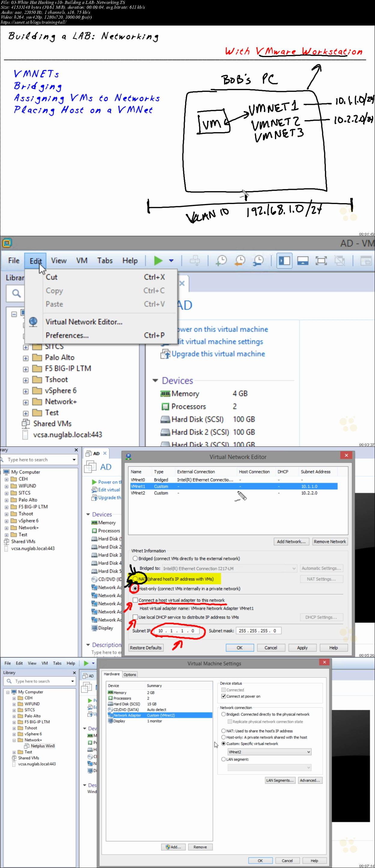Image resolution: width=375 pixels, height=868 pixels.
Task: Select Host-only radio in Virtual Network Editor
Action: pyautogui.click(x=135, y=588)
